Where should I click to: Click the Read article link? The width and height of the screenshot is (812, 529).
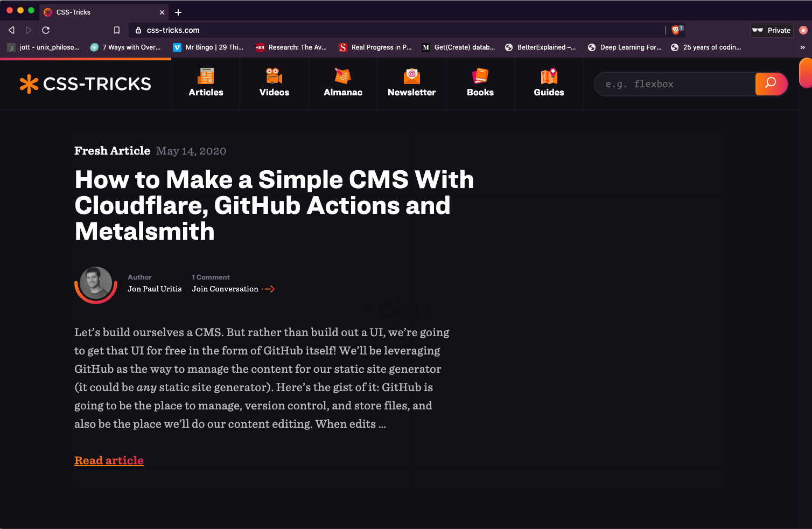(109, 461)
